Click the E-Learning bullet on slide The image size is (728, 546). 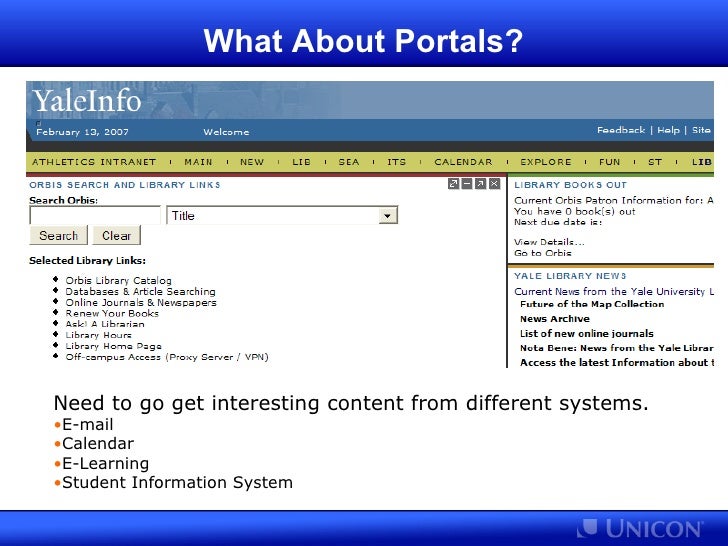102,463
